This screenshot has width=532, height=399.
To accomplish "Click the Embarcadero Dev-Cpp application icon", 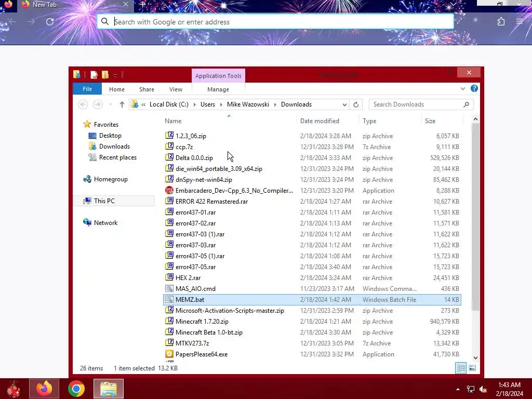I will [x=169, y=190].
